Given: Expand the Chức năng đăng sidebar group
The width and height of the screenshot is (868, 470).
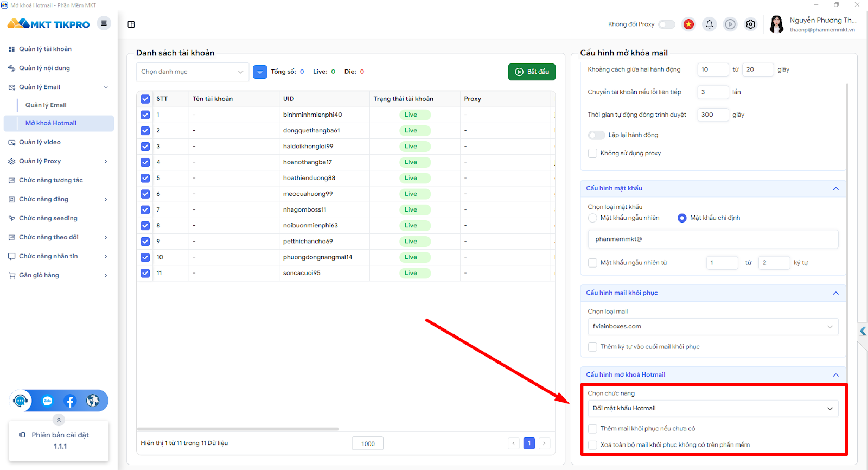Looking at the screenshot, I should [x=106, y=200].
